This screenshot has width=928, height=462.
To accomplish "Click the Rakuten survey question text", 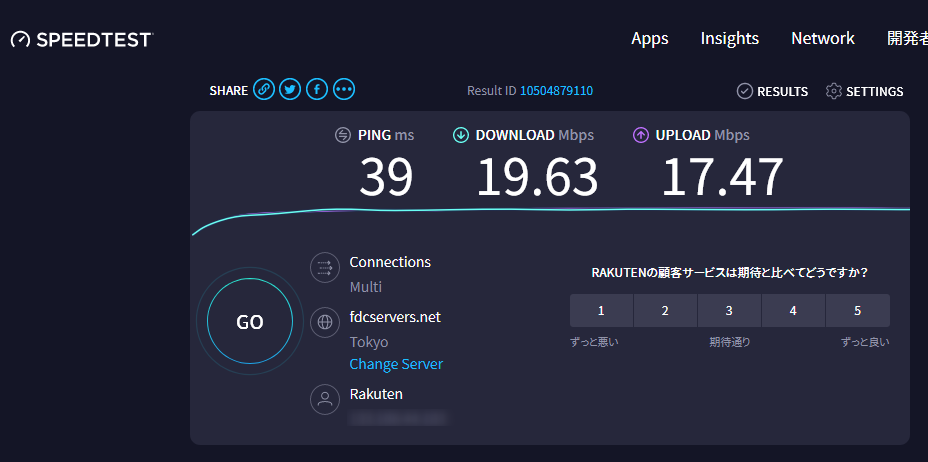I will point(730,273).
